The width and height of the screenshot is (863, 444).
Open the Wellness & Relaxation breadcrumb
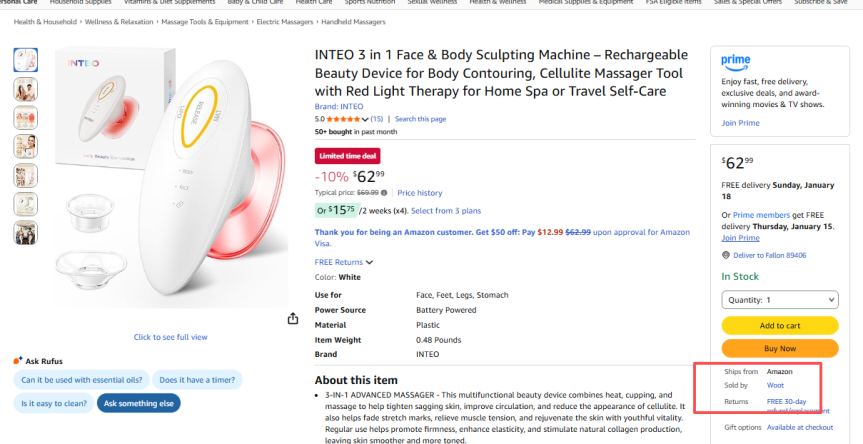point(113,21)
